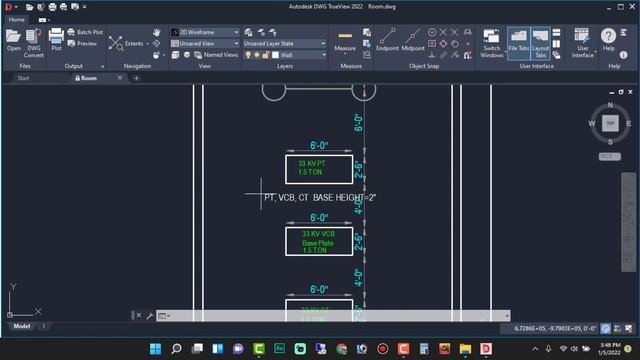
Task: Open Chrome from taskbar
Action: click(x=342, y=349)
